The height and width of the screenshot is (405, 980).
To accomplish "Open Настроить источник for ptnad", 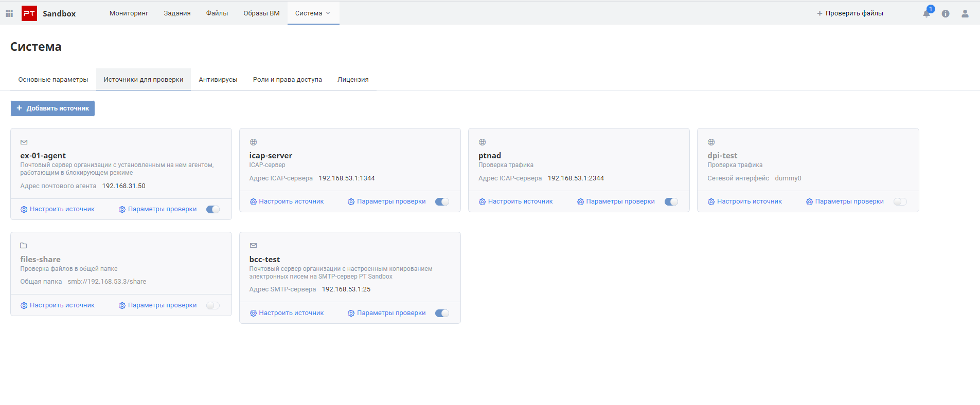I will click(515, 201).
